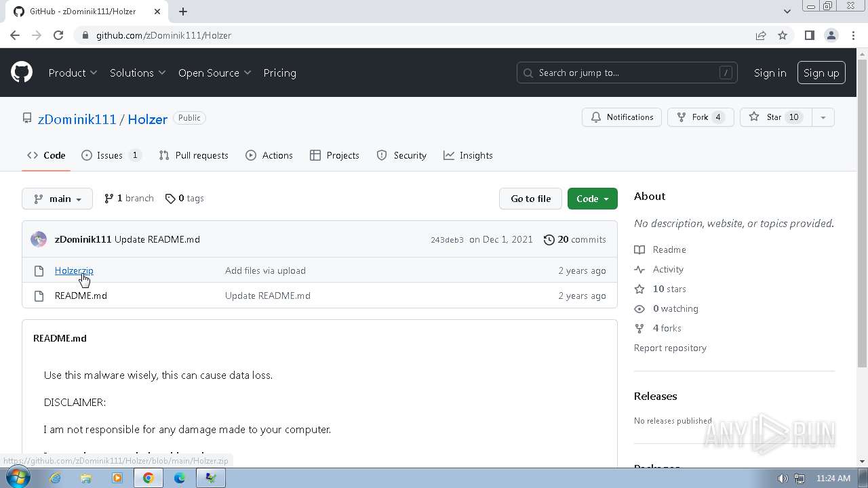Go back with browser back arrow
The image size is (868, 488).
(x=15, y=35)
